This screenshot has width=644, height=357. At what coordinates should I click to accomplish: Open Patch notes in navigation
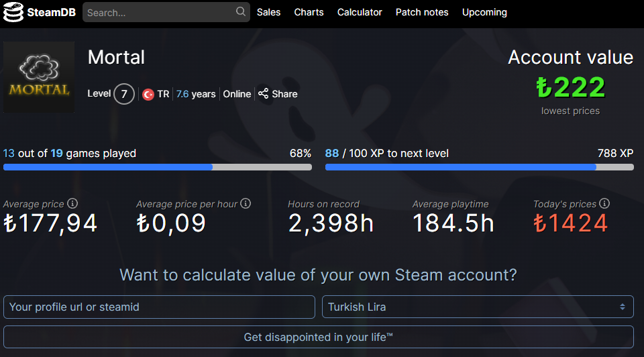click(422, 12)
